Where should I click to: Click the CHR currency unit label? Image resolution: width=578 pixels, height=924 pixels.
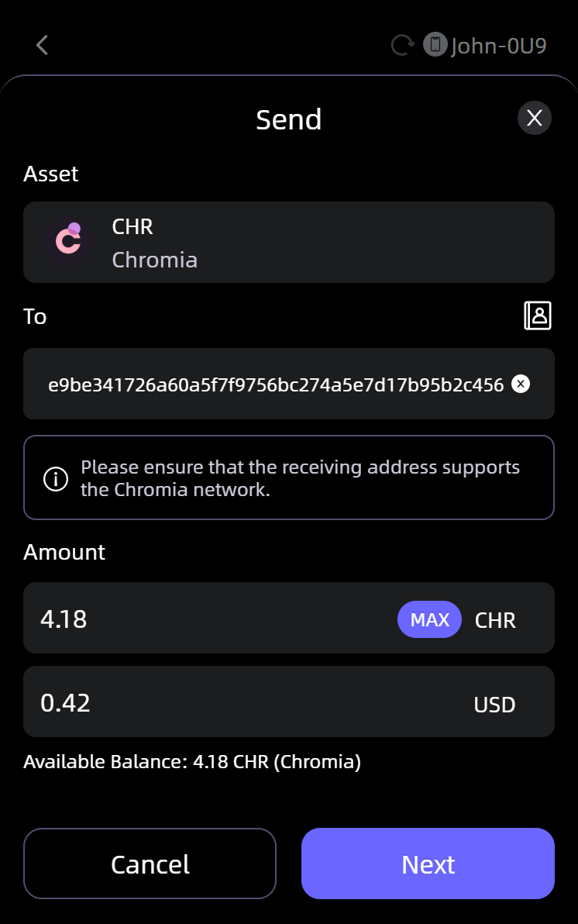pyautogui.click(x=495, y=620)
